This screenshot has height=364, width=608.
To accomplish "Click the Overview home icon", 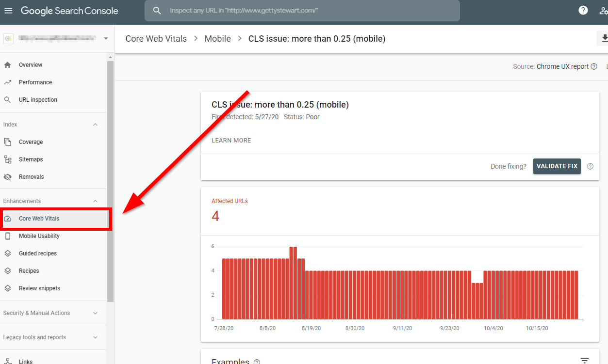I will [x=7, y=65].
